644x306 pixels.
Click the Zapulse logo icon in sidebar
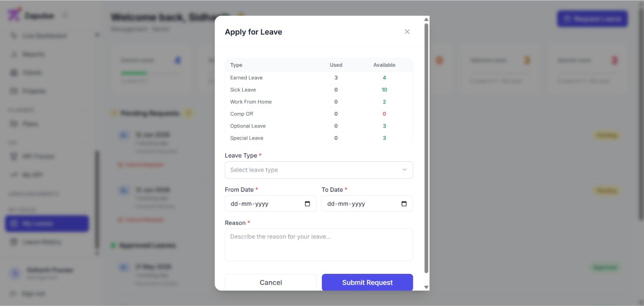[x=14, y=15]
